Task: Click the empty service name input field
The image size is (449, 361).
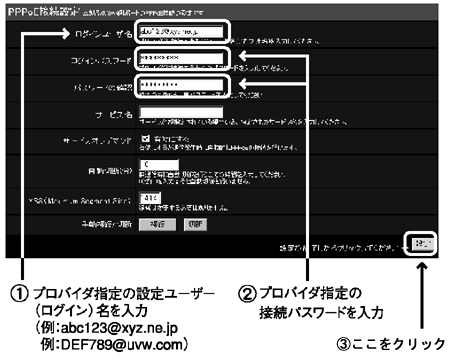Action: (181, 112)
